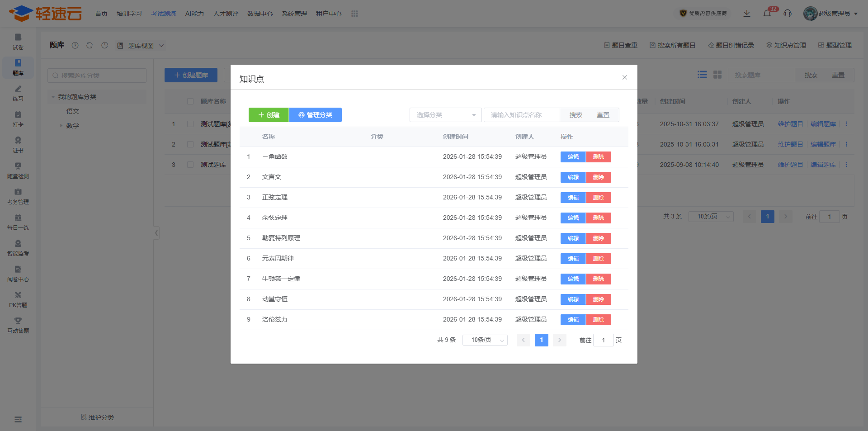
Task: Tick the checkbox for row 3 测试题库
Action: point(190,165)
